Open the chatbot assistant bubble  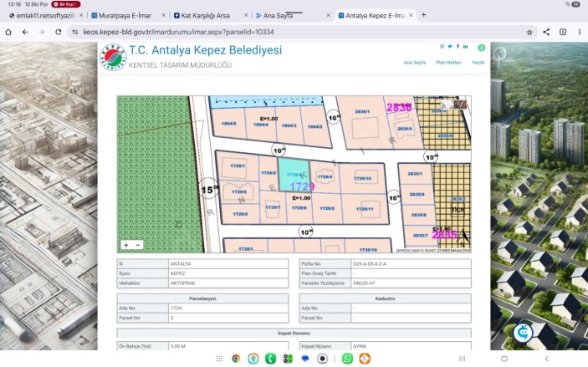[524, 331]
